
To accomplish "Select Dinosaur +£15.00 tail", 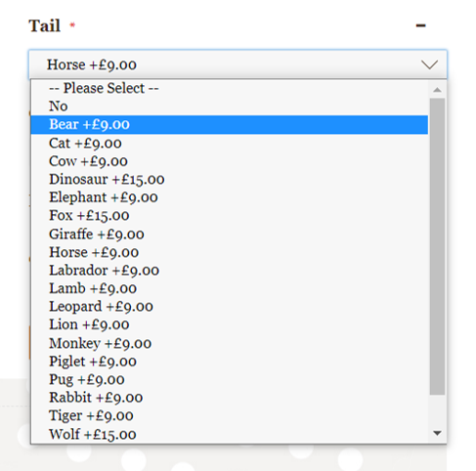I will [x=230, y=179].
